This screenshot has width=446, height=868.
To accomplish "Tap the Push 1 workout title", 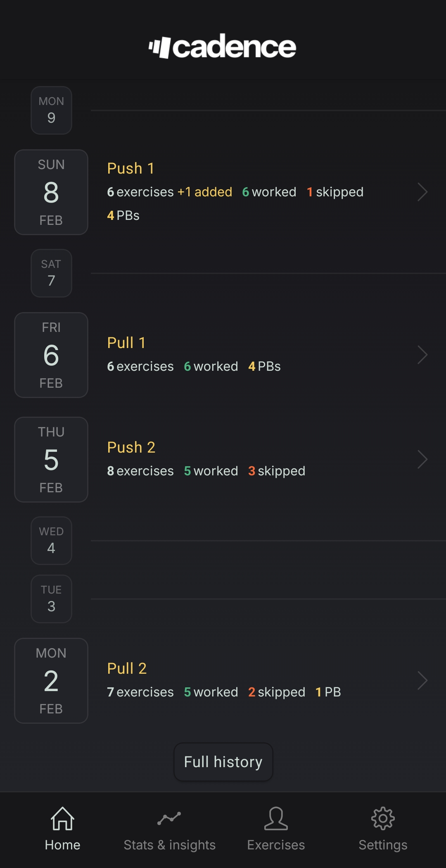I will pos(130,168).
